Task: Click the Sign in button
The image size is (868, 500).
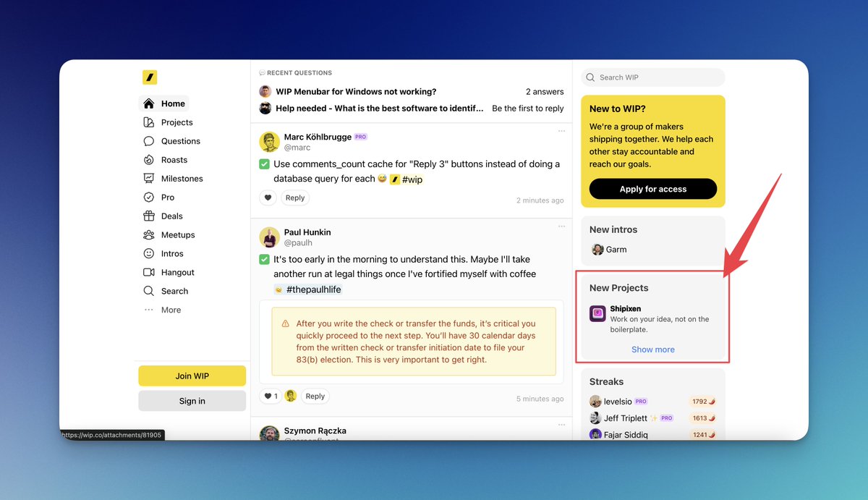Action: 192,401
